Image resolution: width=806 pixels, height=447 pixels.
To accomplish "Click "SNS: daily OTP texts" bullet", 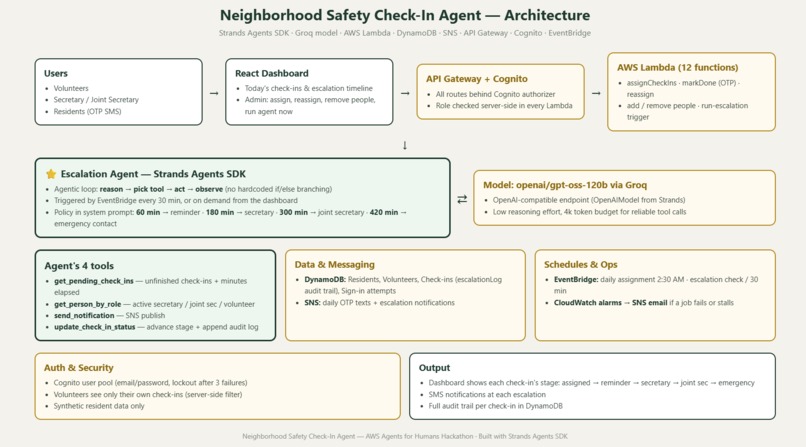I will (379, 303).
